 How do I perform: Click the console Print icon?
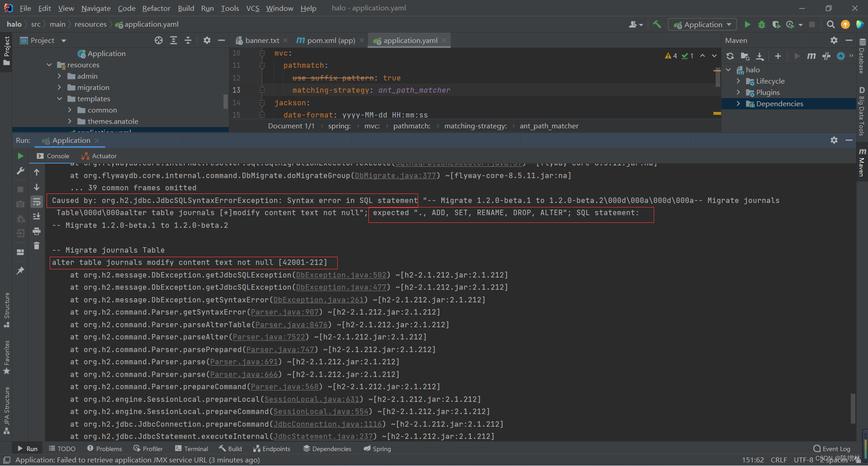tap(37, 231)
